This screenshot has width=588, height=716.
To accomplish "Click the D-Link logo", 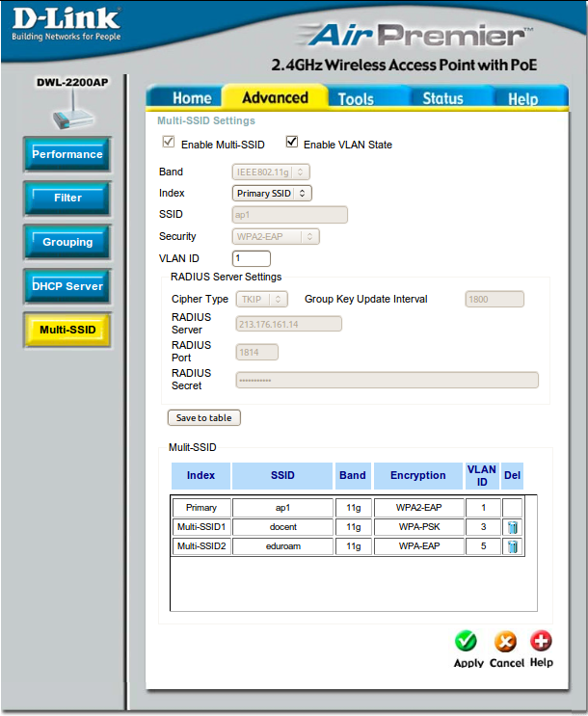I will [66, 25].
